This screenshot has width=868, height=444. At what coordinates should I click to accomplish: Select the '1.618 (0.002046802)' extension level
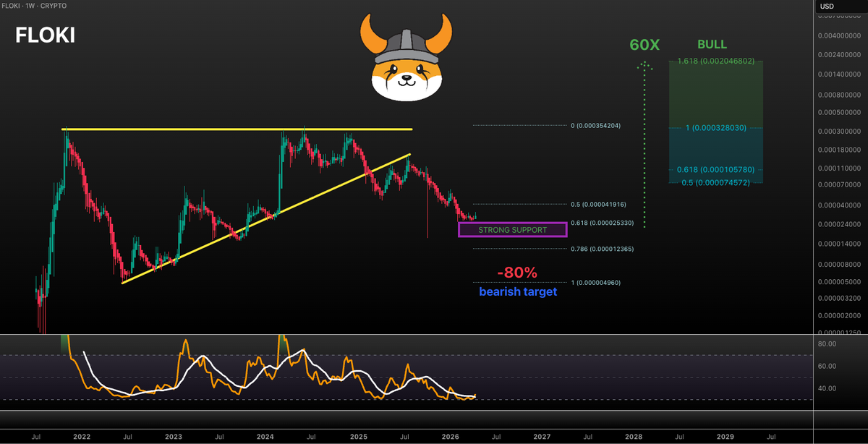[x=715, y=61]
